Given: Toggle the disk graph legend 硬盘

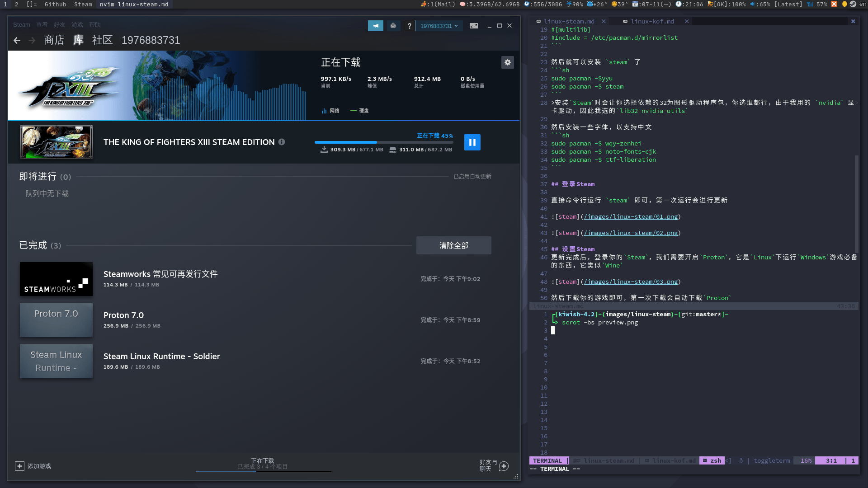Looking at the screenshot, I should click(x=359, y=111).
